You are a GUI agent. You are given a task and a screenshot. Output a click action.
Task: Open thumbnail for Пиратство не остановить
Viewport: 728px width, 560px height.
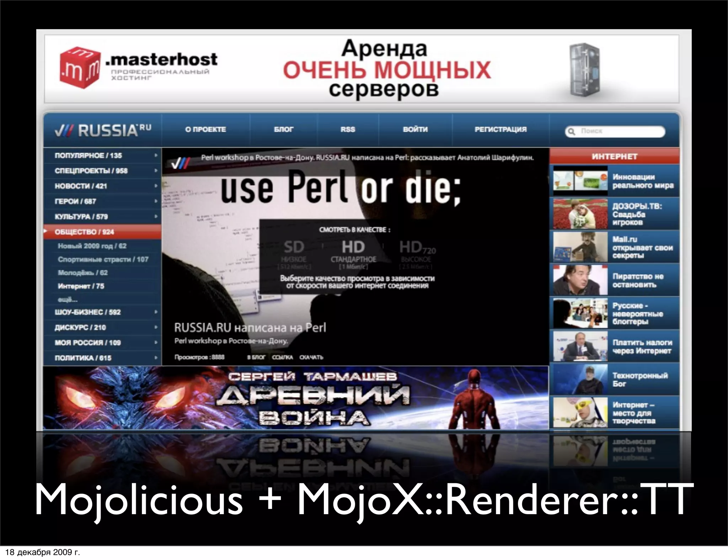580,280
